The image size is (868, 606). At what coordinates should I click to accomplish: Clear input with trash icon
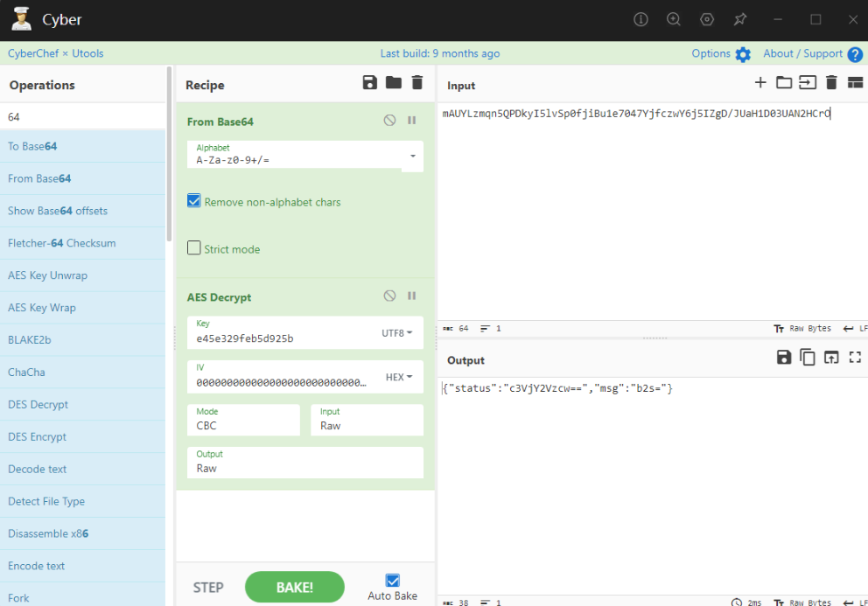831,82
